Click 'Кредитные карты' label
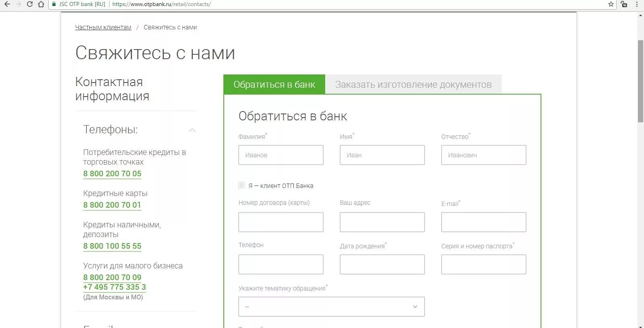Image resolution: width=644 pixels, height=328 pixels. pyautogui.click(x=116, y=193)
